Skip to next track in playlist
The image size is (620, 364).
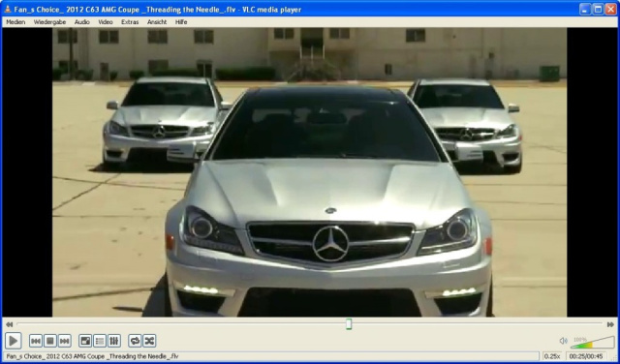point(65,341)
